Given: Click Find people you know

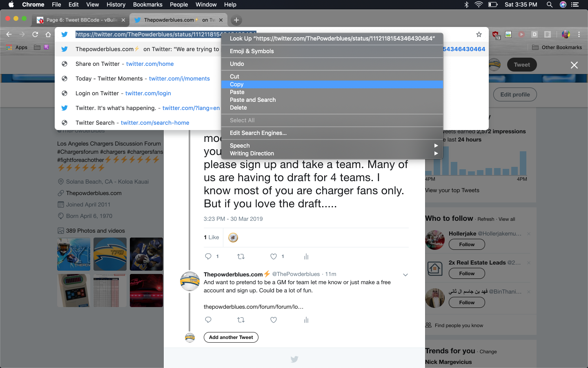Looking at the screenshot, I should [459, 325].
